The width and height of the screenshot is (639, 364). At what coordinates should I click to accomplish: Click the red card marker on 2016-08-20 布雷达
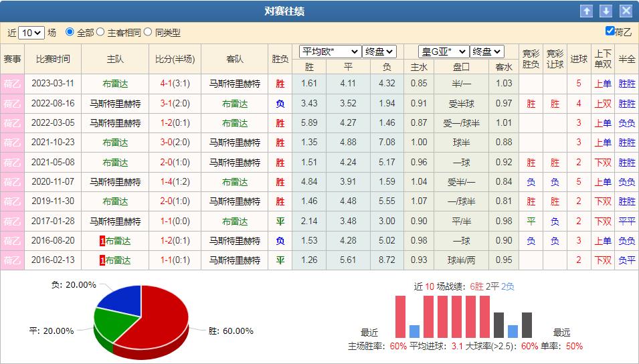point(102,241)
